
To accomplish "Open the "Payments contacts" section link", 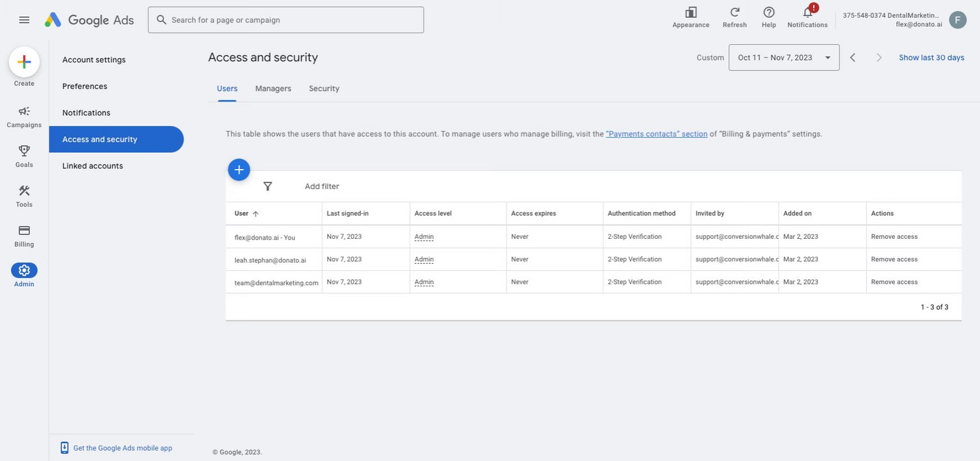I will point(656,134).
